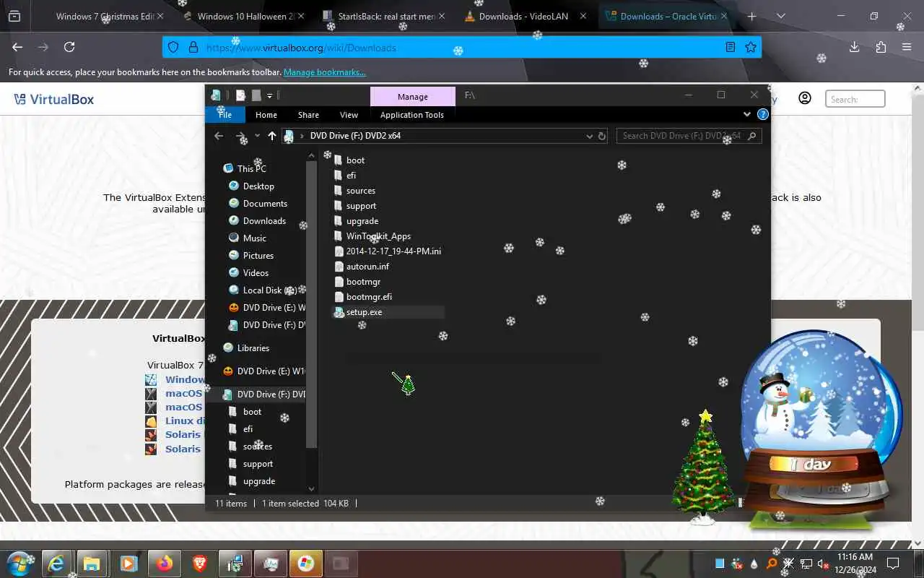
Task: Click the taskbar clock showing 11:16 AM
Action: [x=855, y=563]
